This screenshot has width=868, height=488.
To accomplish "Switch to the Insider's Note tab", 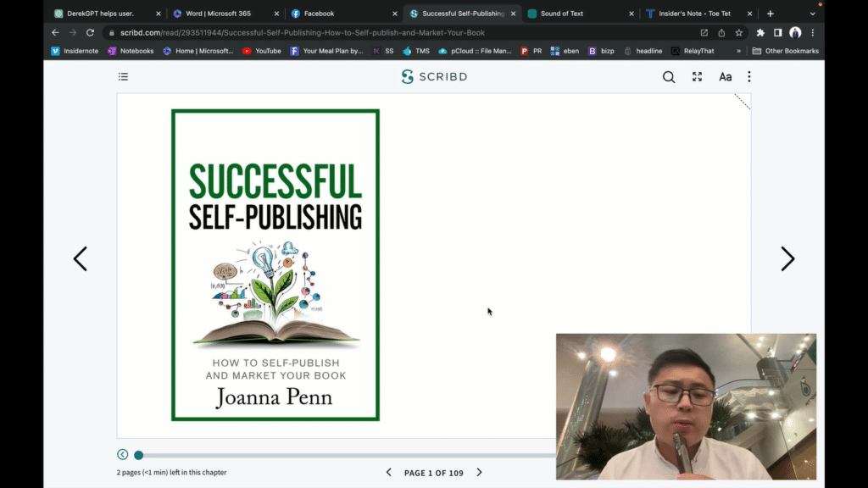I will pyautogui.click(x=694, y=14).
